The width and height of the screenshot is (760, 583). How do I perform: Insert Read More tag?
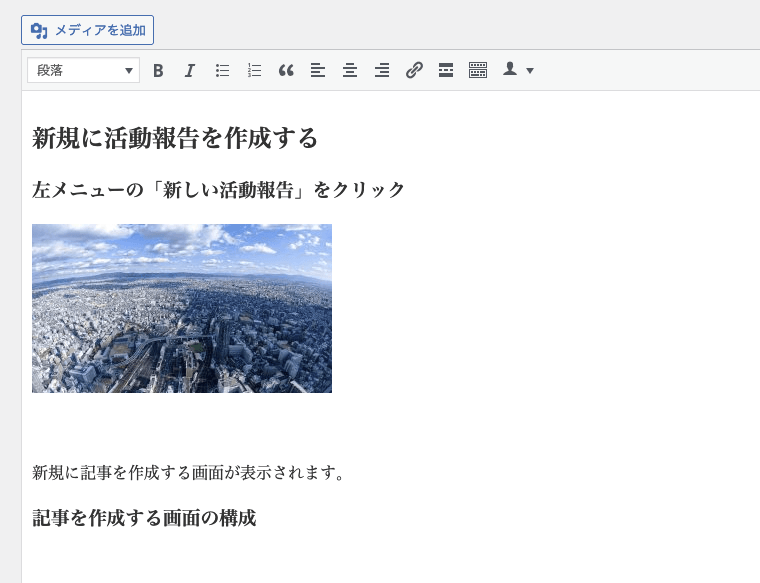click(446, 71)
